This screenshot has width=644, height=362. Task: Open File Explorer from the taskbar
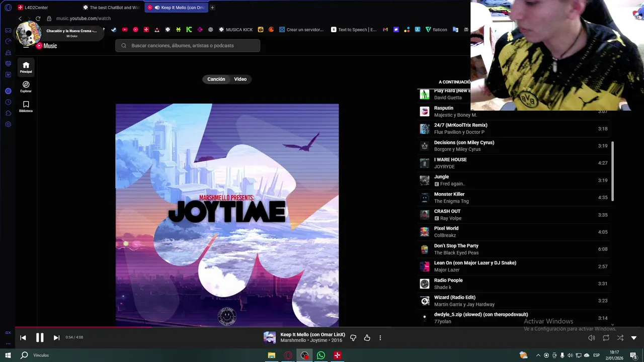coord(272,355)
